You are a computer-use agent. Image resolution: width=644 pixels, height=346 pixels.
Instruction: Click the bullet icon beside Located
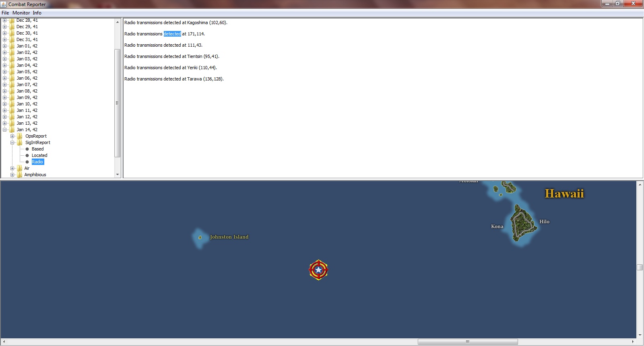27,155
